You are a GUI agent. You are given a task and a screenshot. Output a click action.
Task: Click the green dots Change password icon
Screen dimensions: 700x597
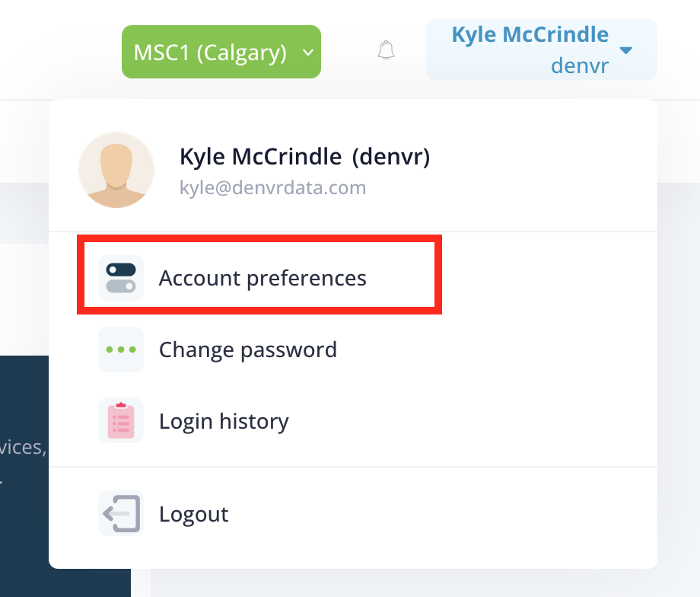(121, 350)
